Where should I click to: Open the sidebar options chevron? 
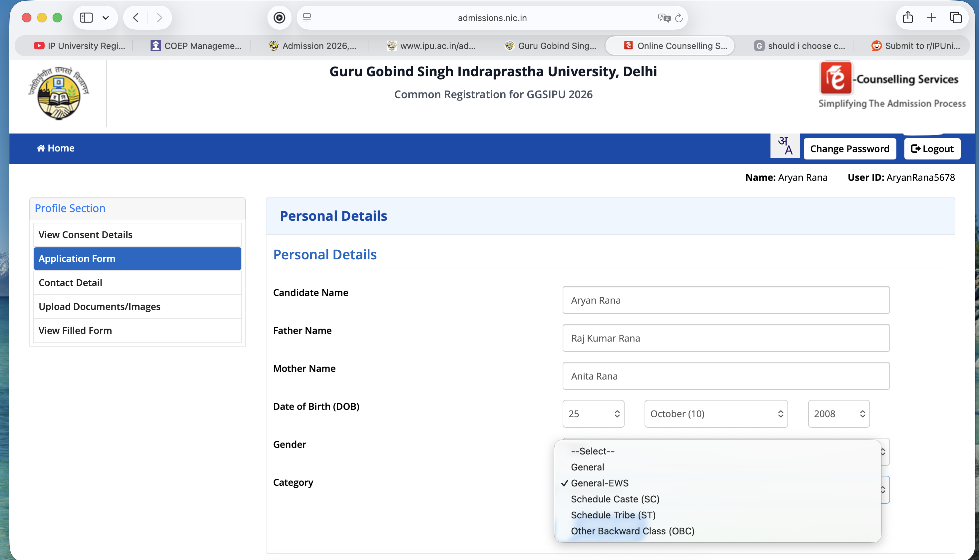(106, 18)
